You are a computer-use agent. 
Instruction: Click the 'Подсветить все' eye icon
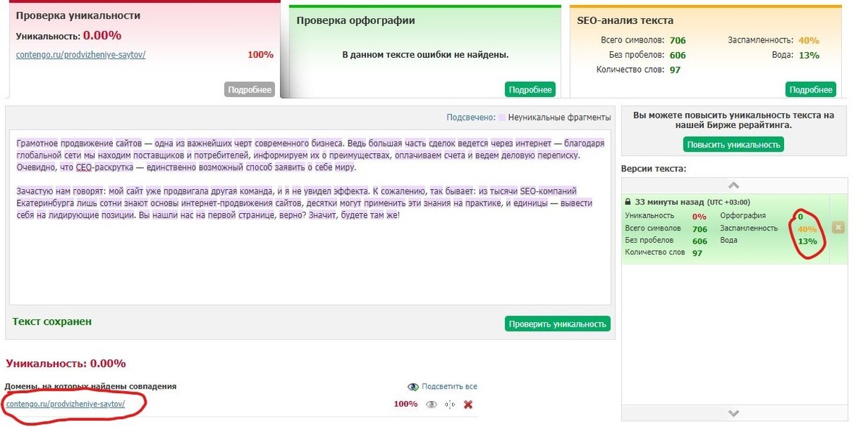tap(413, 387)
